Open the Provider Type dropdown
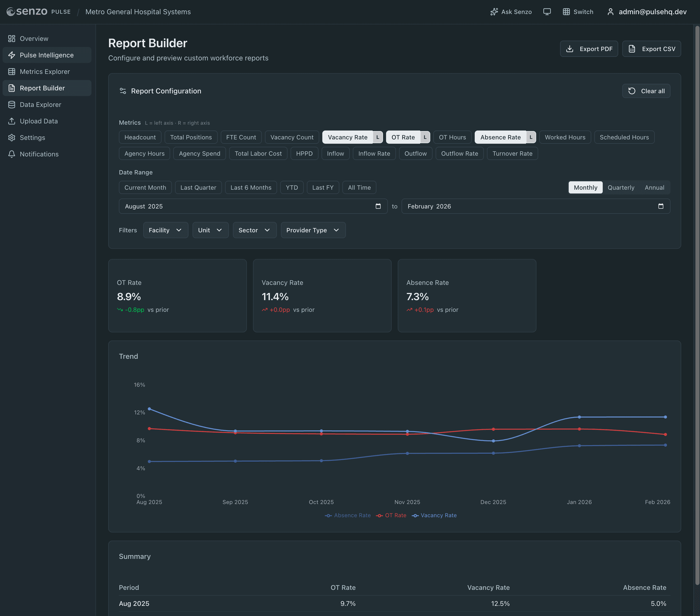Image resolution: width=700 pixels, height=616 pixels. tap(313, 230)
